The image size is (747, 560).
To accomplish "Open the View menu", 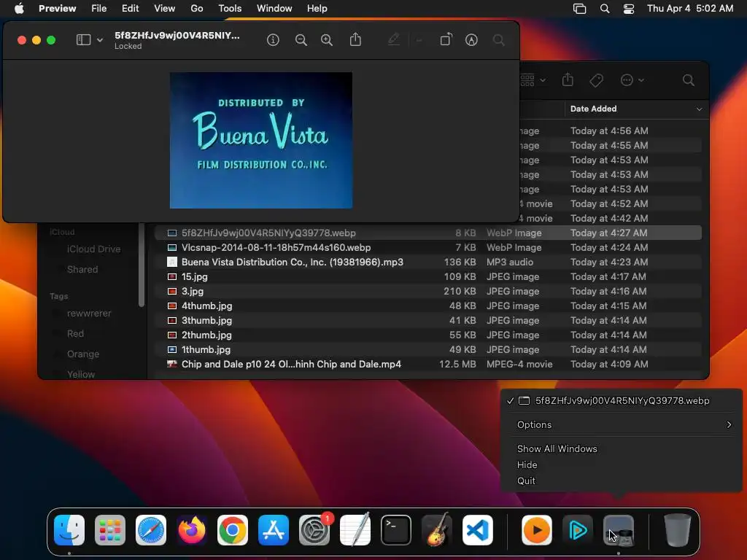I will (164, 9).
